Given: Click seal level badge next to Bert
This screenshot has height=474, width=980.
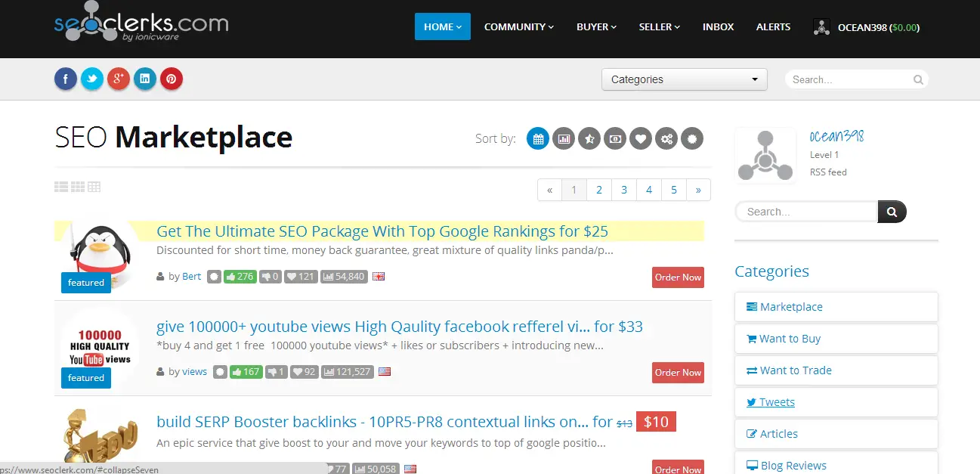Looking at the screenshot, I should pyautogui.click(x=214, y=277).
